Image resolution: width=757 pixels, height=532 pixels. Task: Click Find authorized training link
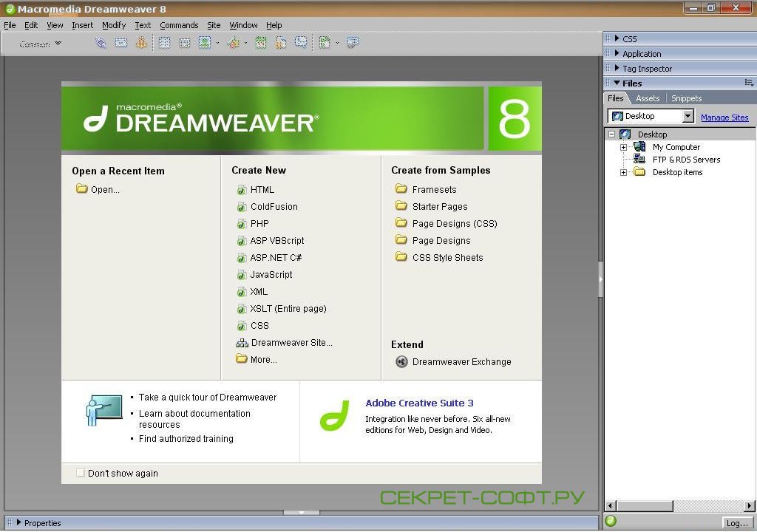pyautogui.click(x=186, y=439)
